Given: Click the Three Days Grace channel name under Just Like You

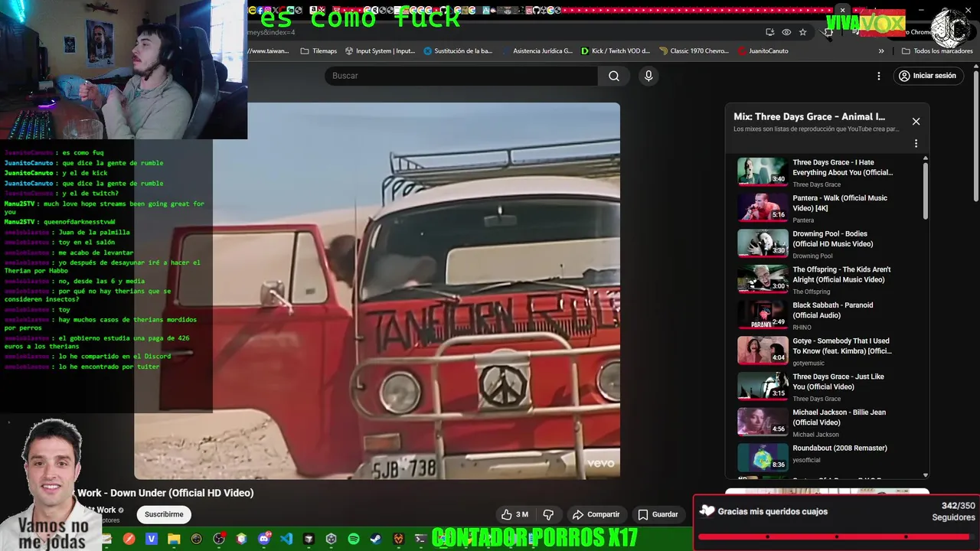Looking at the screenshot, I should pos(816,399).
